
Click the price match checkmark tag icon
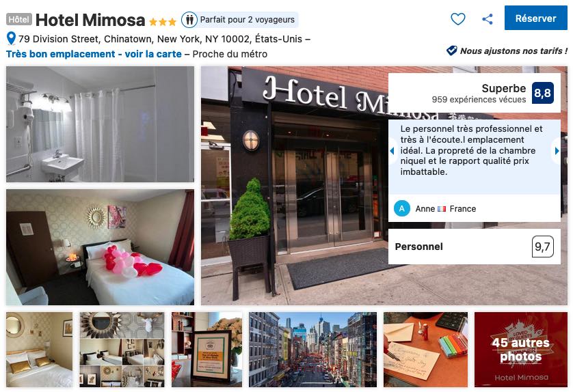[452, 51]
